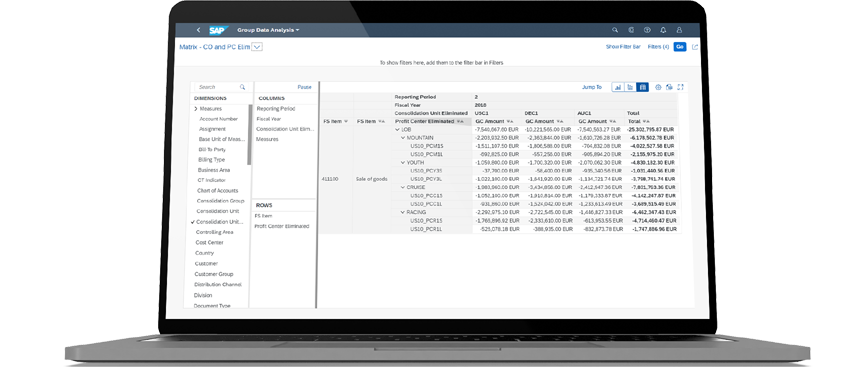Image resolution: width=867 pixels, height=367 pixels.
Task: Click the US10_PCM15 row label
Action: point(426,146)
